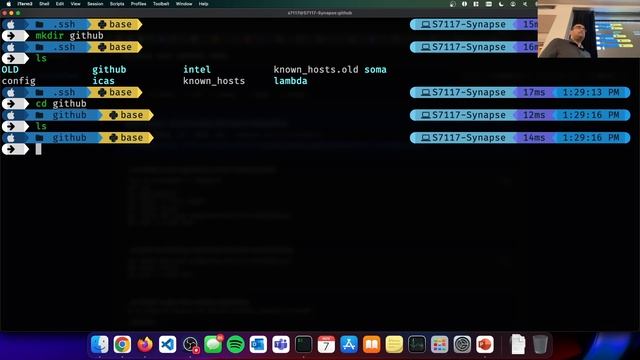Click the '17ms' duration segment
The height and width of the screenshot is (360, 640).
534,93
